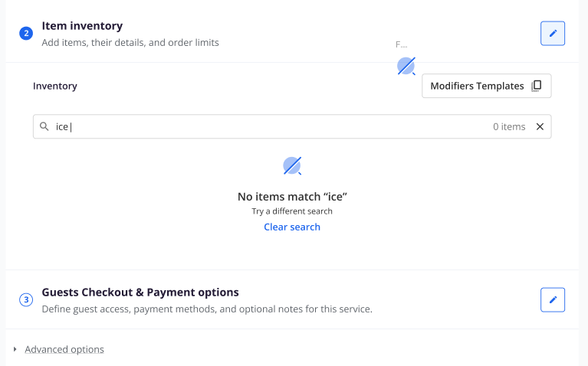The image size is (588, 366).
Task: Click the copy icon inside Modifiers Templates
Action: (536, 86)
